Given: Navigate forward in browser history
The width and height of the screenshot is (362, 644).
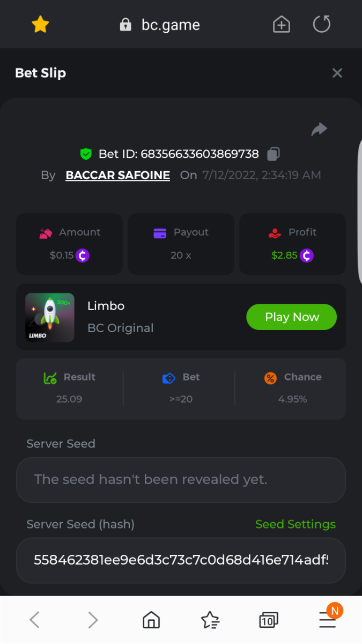Looking at the screenshot, I should 93,620.
